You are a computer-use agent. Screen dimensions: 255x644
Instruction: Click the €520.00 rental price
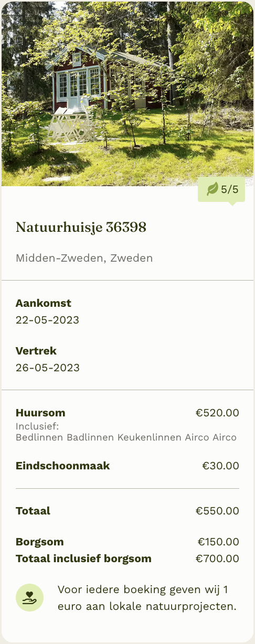217,413
